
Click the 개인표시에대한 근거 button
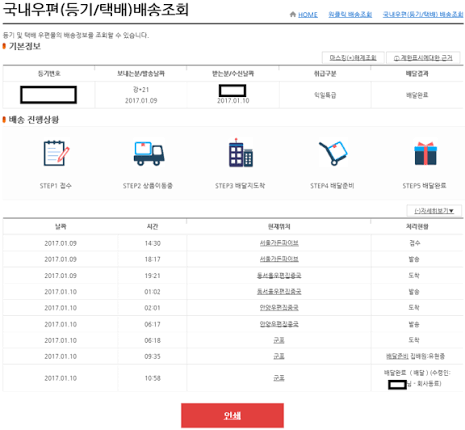423,58
